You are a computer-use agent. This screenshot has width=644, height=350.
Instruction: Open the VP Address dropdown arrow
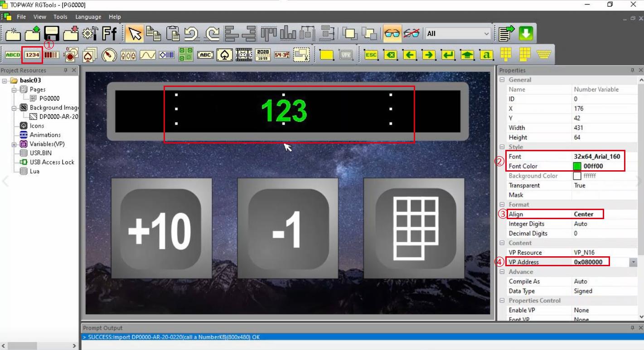tap(633, 262)
